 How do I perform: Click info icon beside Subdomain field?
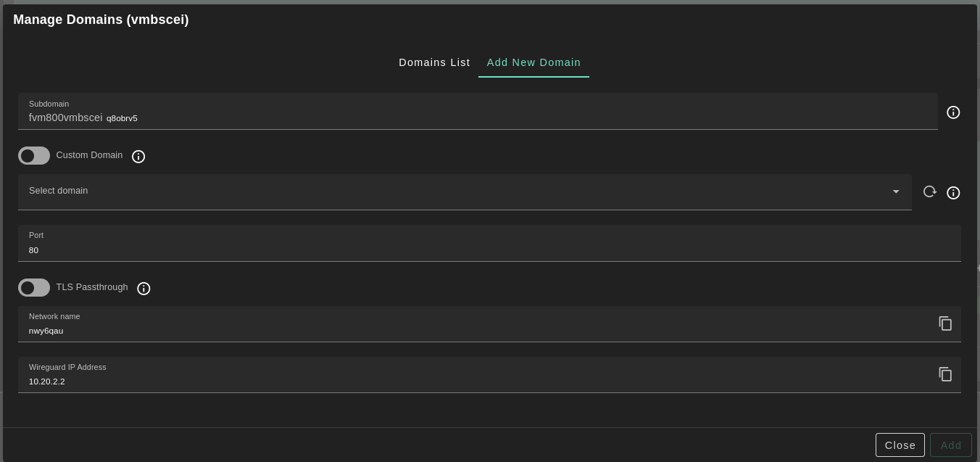953,112
